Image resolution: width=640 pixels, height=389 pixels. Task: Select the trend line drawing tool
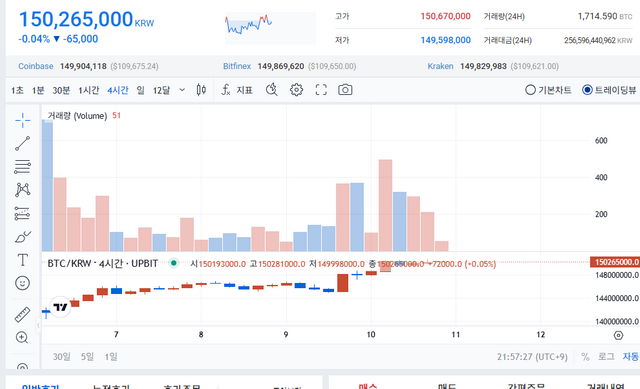point(22,143)
